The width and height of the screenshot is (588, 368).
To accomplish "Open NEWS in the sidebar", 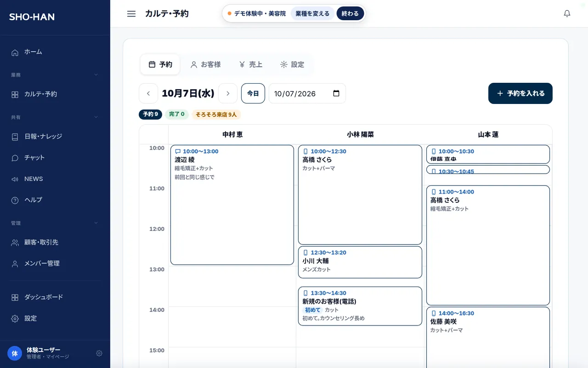I will pyautogui.click(x=55, y=179).
